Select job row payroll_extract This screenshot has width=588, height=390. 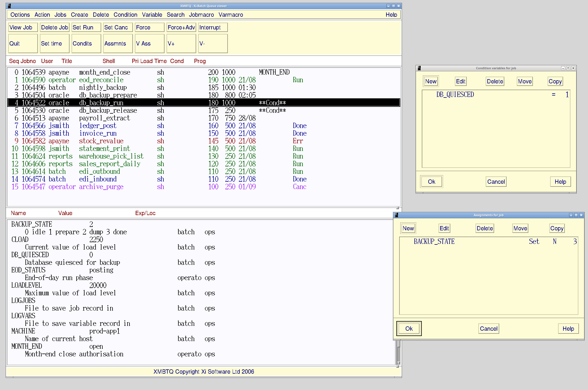coord(204,118)
